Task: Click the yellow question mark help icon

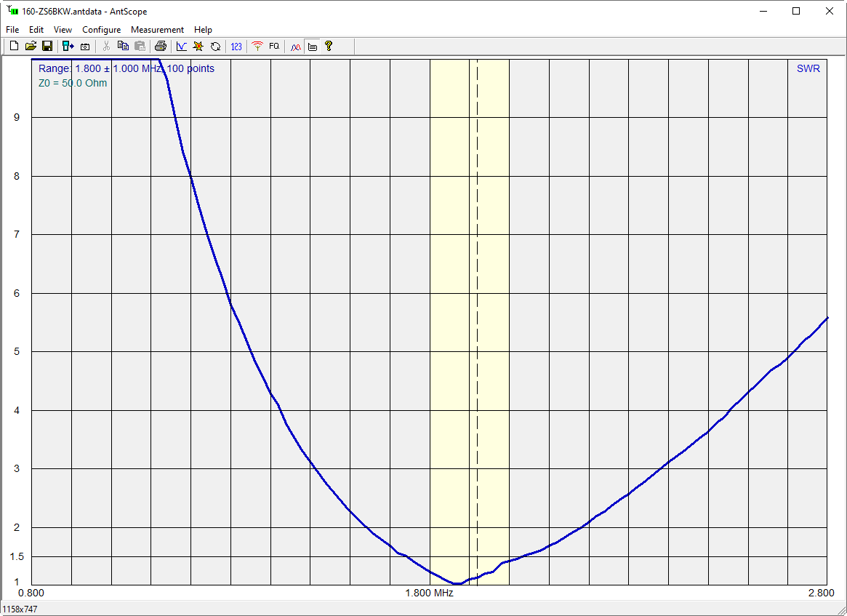Action: [329, 47]
